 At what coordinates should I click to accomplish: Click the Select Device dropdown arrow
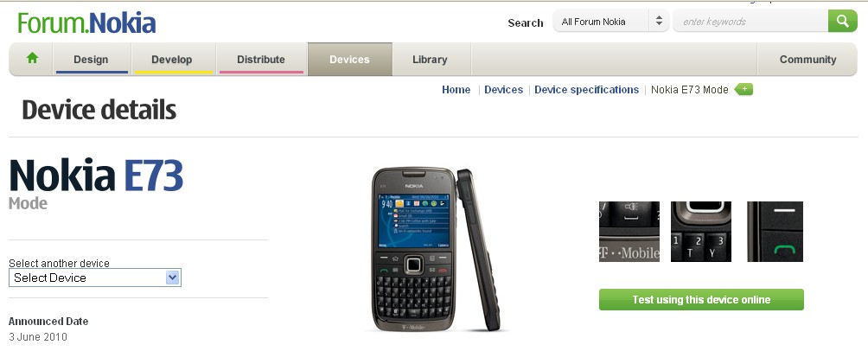173,278
